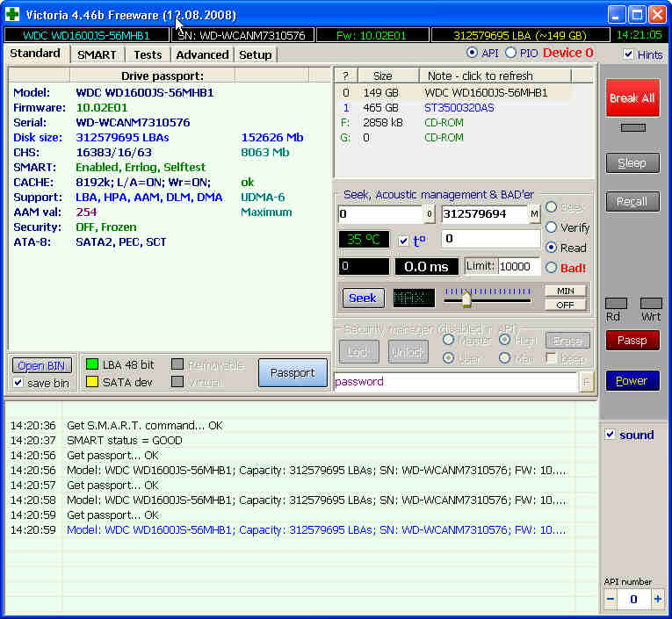Toggle the save bin checkbox
This screenshot has width=672, height=619.
pyautogui.click(x=18, y=383)
